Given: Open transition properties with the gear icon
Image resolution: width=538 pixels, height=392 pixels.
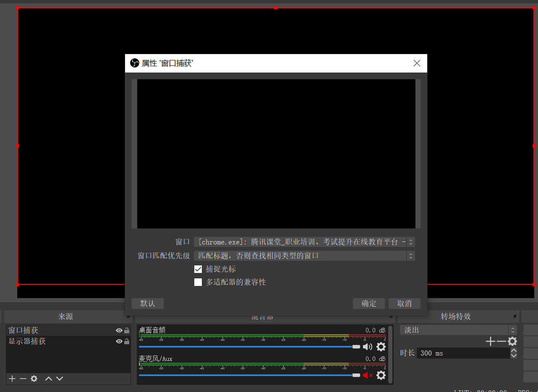Looking at the screenshot, I should (x=512, y=341).
